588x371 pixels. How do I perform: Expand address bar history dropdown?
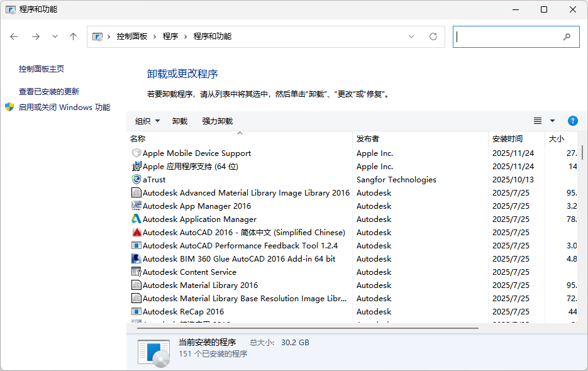tap(411, 36)
